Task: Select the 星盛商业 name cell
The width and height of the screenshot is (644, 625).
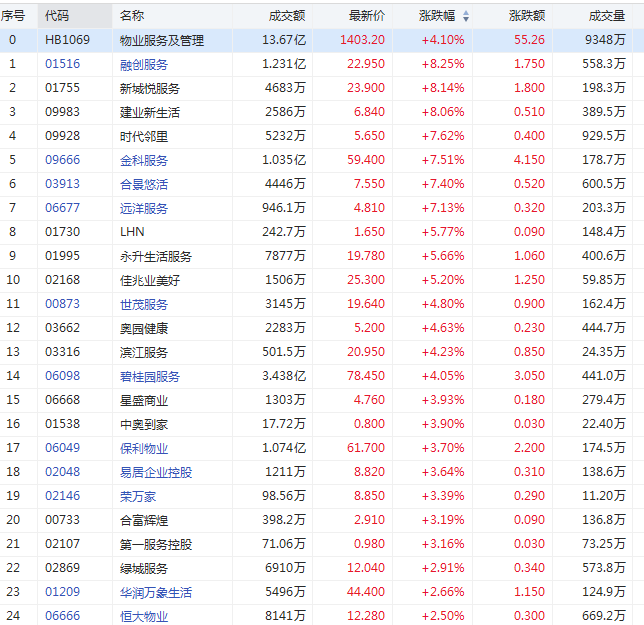Action: (144, 400)
